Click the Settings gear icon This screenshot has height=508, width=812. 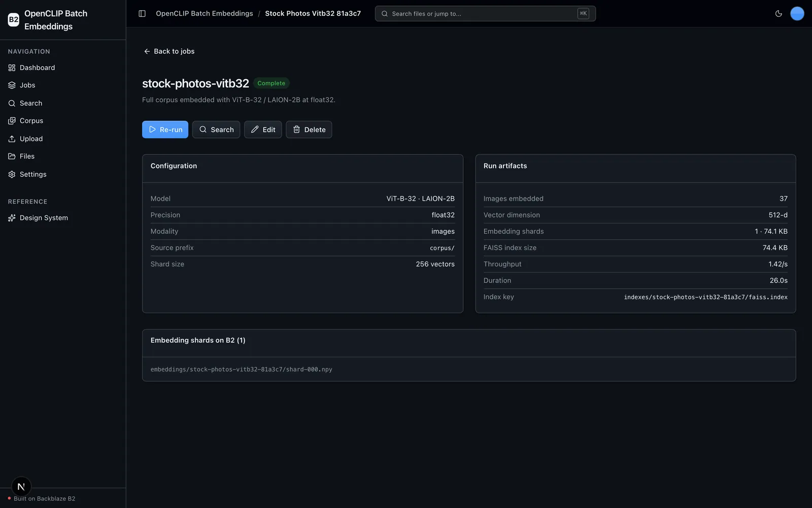point(12,174)
